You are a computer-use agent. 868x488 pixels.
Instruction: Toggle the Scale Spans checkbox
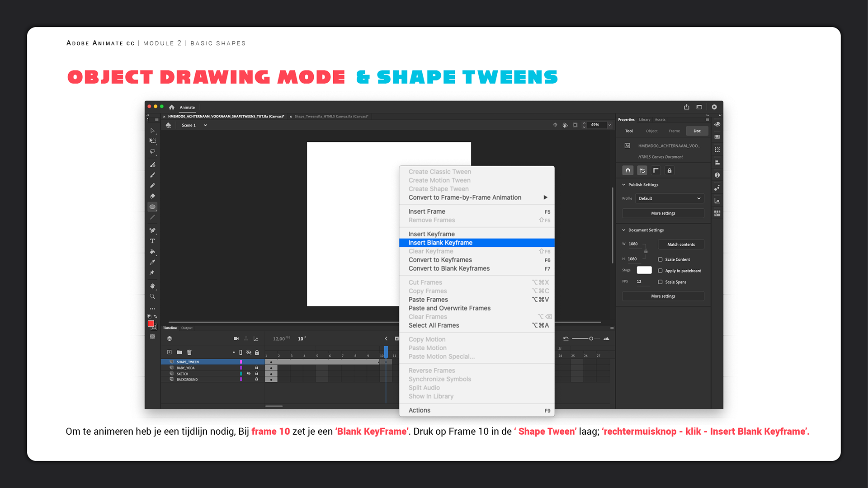(x=660, y=282)
